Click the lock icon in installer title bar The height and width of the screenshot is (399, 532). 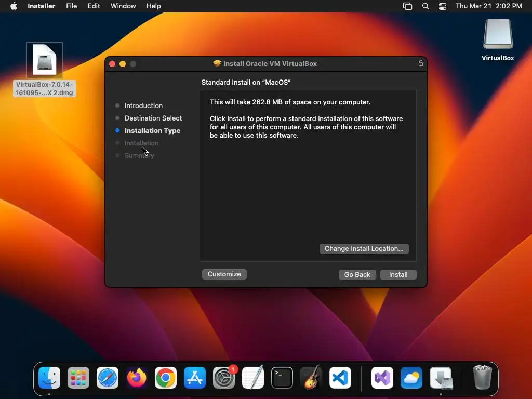coord(421,63)
